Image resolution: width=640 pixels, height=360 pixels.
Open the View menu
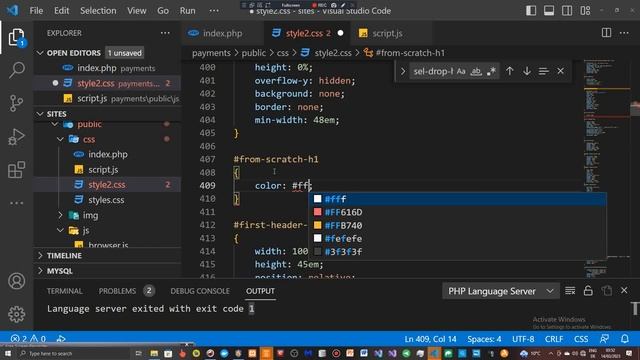coord(136,11)
